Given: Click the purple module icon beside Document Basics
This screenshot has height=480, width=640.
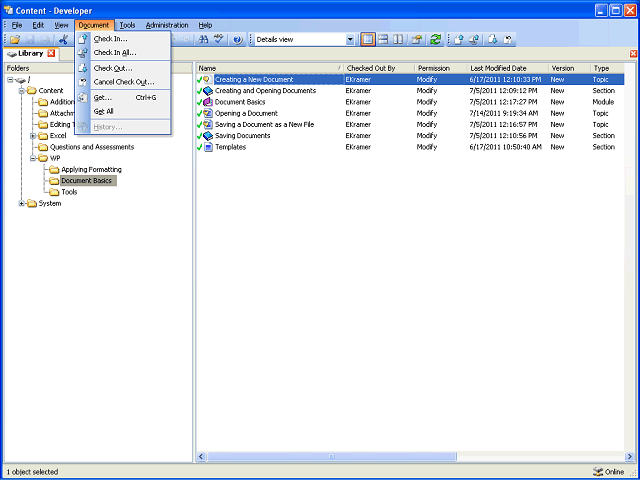Looking at the screenshot, I should 208,102.
